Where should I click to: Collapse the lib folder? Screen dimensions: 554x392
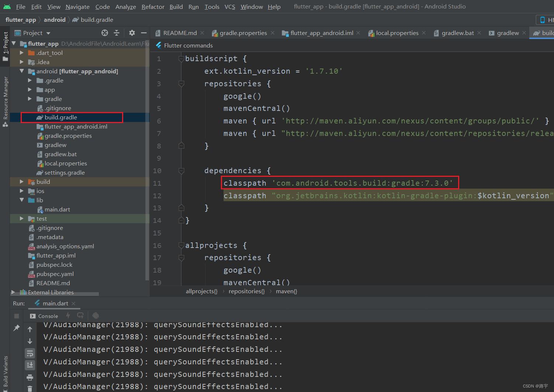point(22,200)
